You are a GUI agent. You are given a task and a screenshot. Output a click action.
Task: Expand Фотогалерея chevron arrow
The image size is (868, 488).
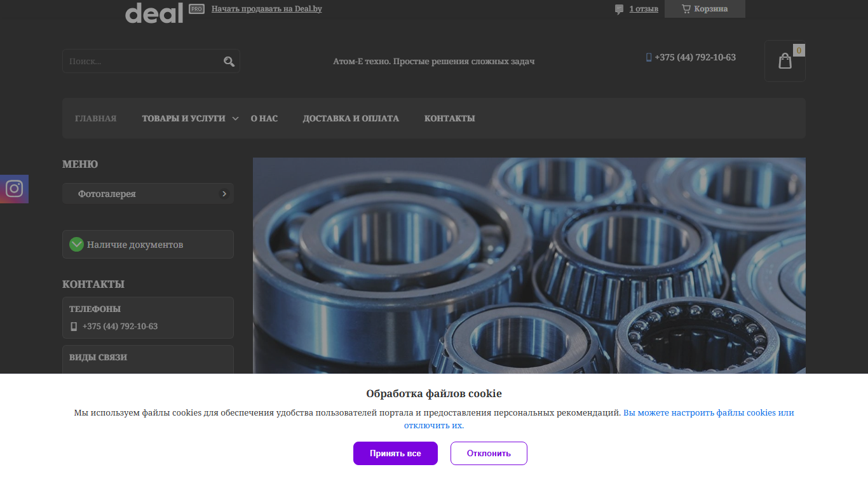(224, 194)
